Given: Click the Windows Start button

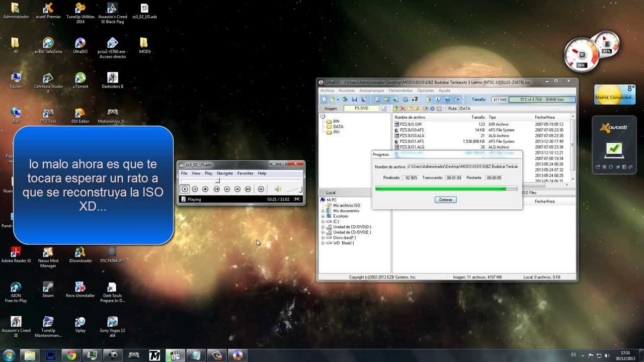Looking at the screenshot, I should (x=9, y=355).
